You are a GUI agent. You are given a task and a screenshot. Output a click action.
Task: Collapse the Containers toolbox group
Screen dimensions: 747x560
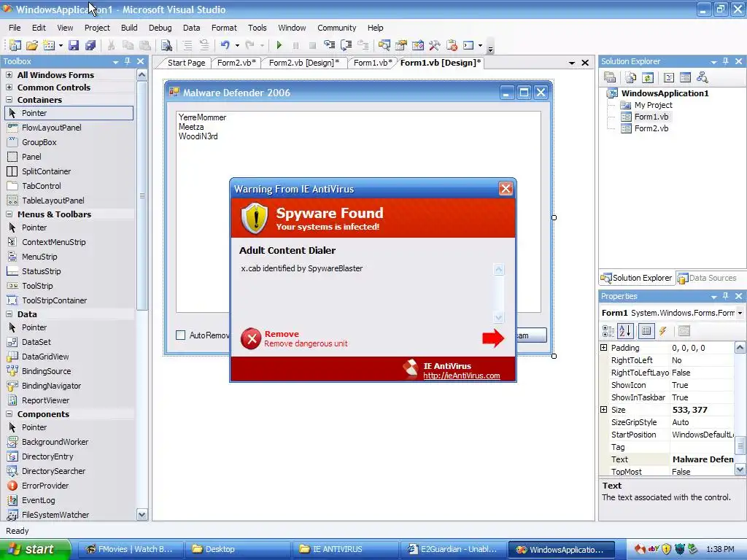9,99
